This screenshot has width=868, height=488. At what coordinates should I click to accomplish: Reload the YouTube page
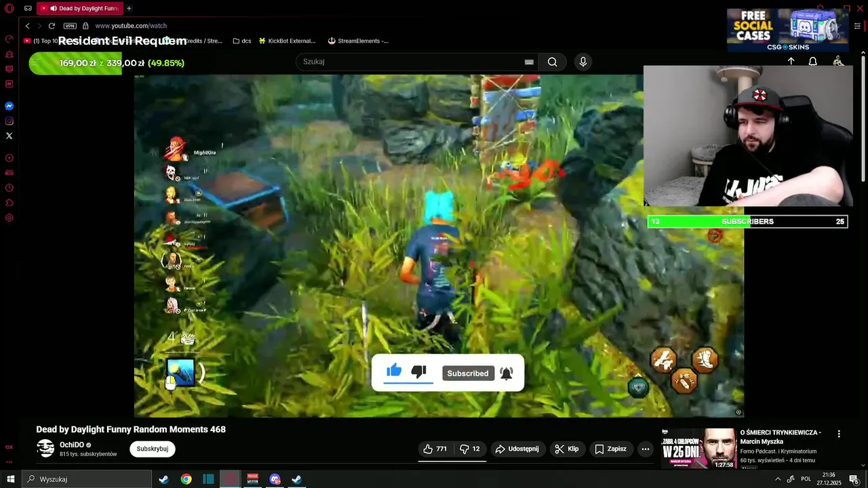pyautogui.click(x=52, y=26)
